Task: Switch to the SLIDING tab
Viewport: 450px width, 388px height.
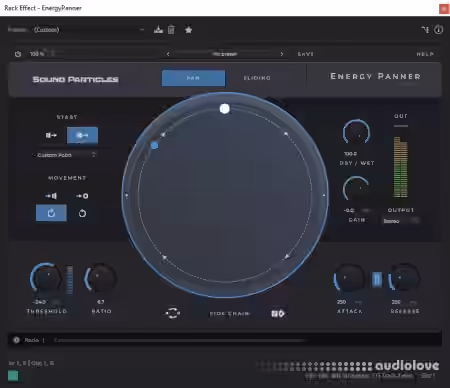Action: click(x=257, y=78)
